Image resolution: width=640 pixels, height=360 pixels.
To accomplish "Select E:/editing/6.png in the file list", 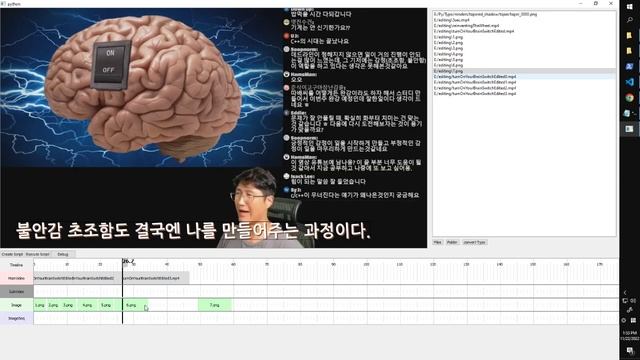I will coord(524,65).
